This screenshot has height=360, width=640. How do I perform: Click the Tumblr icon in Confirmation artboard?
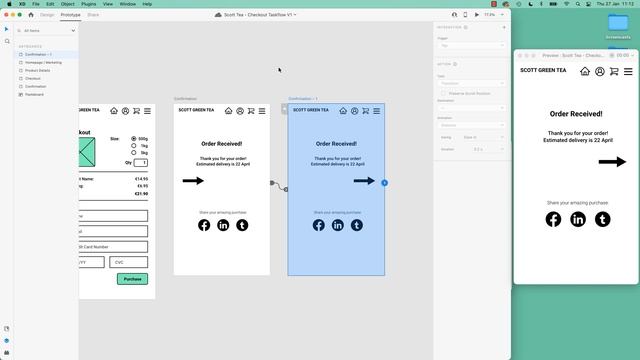pyautogui.click(x=242, y=225)
